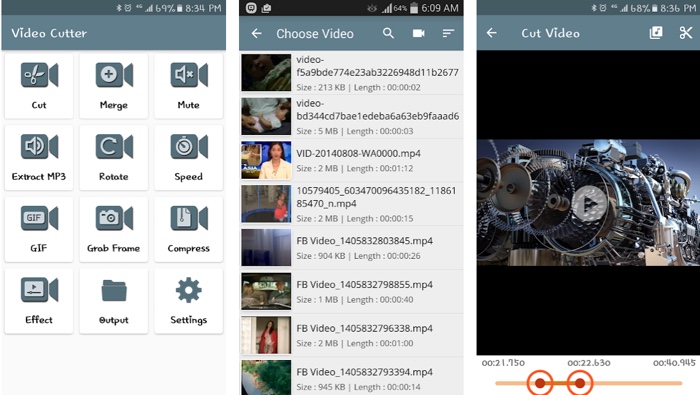The image size is (700, 395).
Task: Click the scissors icon in Cut Video
Action: [x=686, y=33]
